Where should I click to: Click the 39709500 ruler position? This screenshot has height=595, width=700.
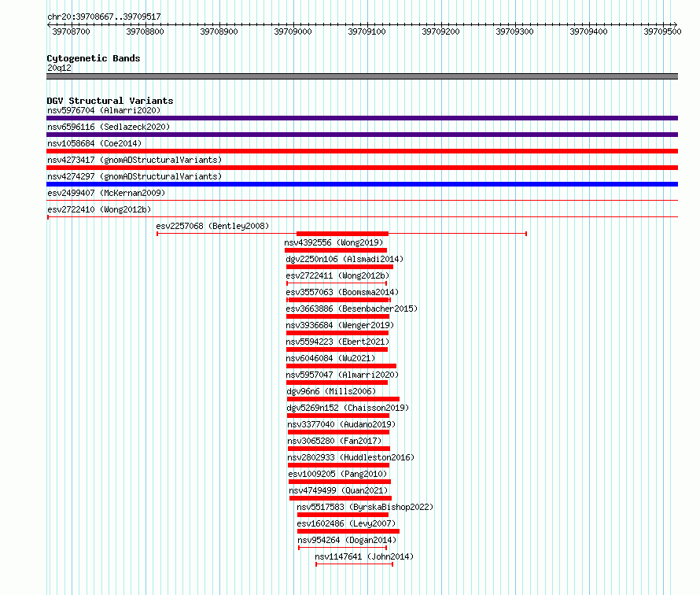tap(662, 31)
